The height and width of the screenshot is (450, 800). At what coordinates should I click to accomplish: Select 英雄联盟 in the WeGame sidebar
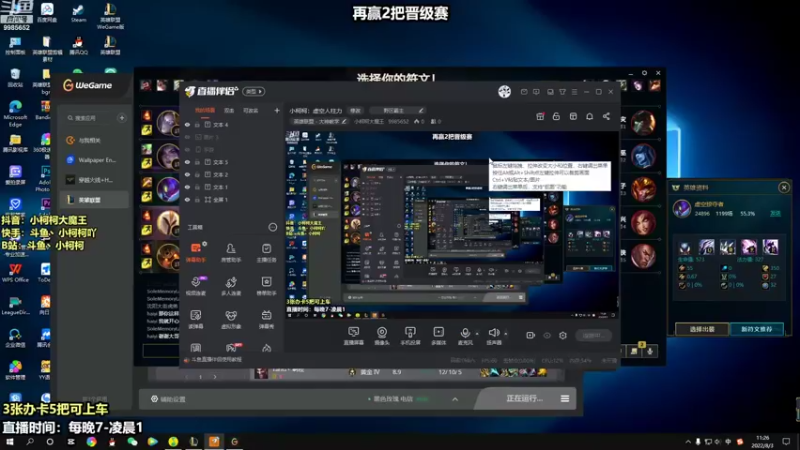[x=94, y=199]
